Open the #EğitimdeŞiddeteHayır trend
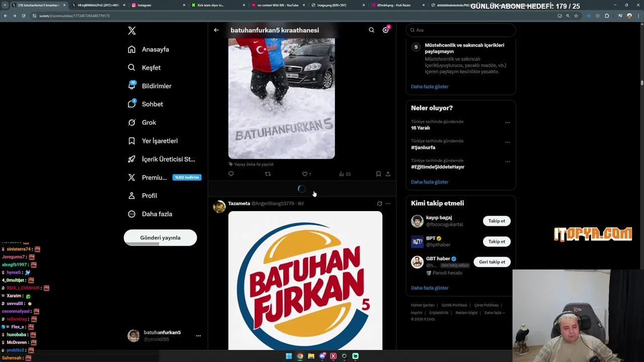Screen dimensions: 644x362 (438, 167)
